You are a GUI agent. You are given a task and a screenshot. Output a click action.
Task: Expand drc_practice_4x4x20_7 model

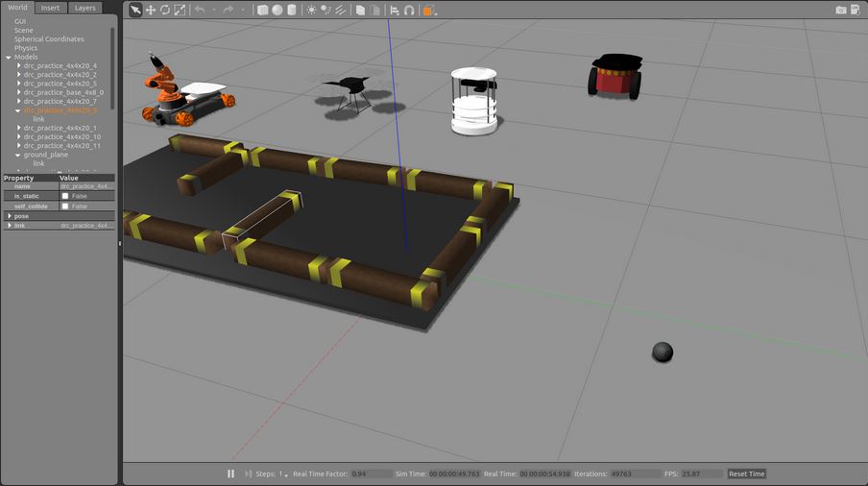[19, 101]
